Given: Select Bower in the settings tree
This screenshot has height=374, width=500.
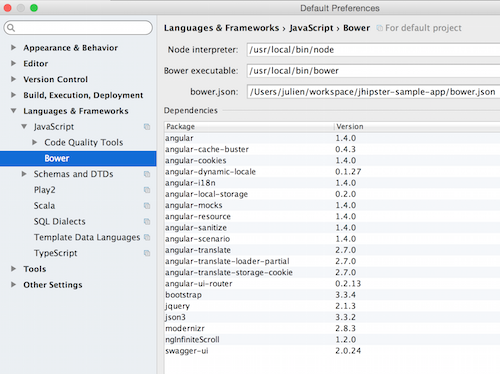Looking at the screenshot, I should pos(78,158).
